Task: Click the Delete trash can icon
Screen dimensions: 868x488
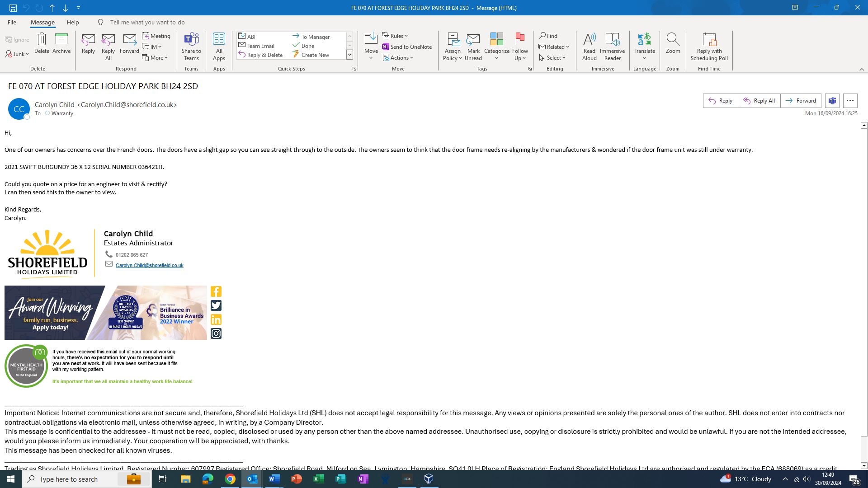Action: [42, 40]
